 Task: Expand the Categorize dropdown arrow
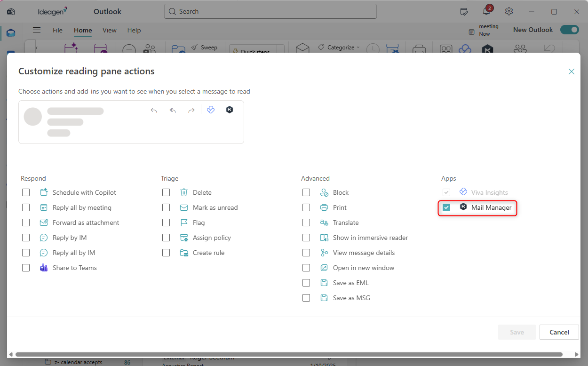tap(358, 48)
